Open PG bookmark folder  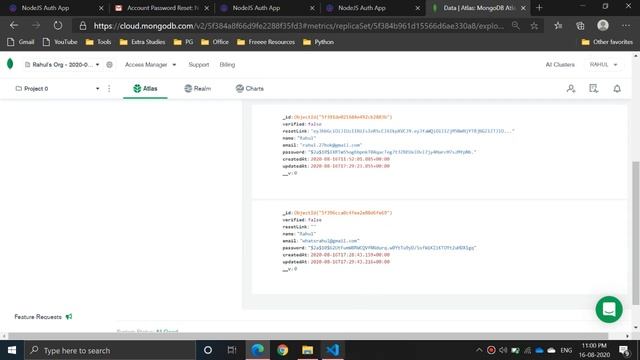[x=183, y=42]
